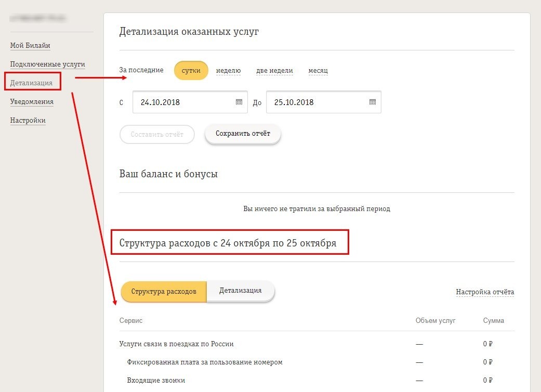Open the "Настройка отчёта" link
Viewport: 541px width, 392px height.
point(485,292)
